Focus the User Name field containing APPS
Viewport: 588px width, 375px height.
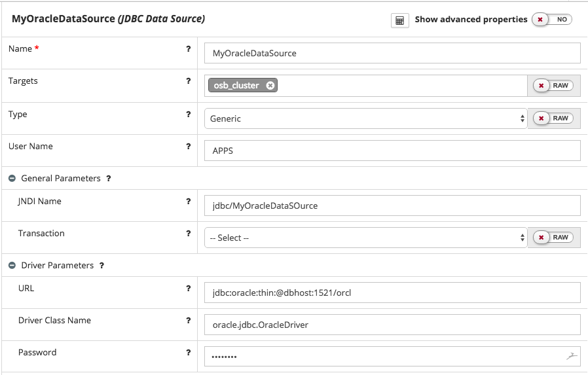click(x=392, y=151)
